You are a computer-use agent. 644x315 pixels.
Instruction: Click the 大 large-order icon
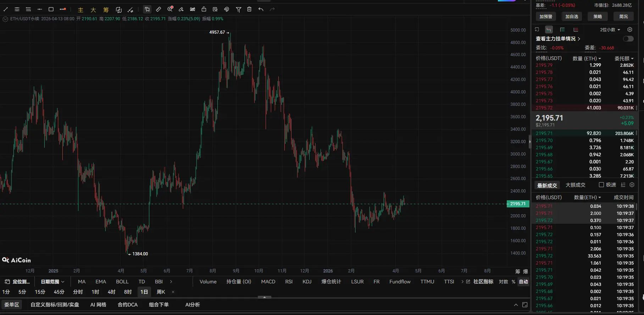[93, 10]
